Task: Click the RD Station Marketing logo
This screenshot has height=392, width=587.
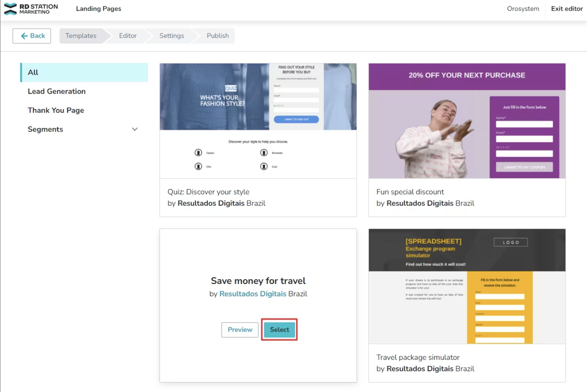Action: pos(31,9)
